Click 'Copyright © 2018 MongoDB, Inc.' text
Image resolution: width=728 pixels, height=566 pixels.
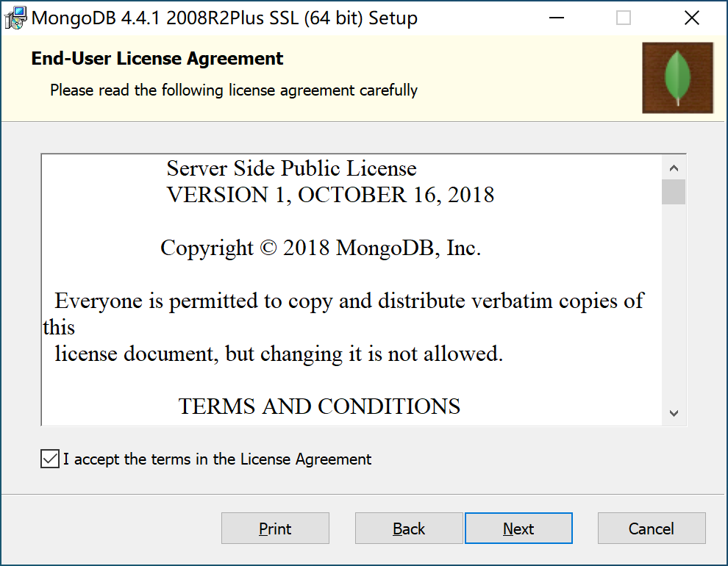pyautogui.click(x=321, y=248)
